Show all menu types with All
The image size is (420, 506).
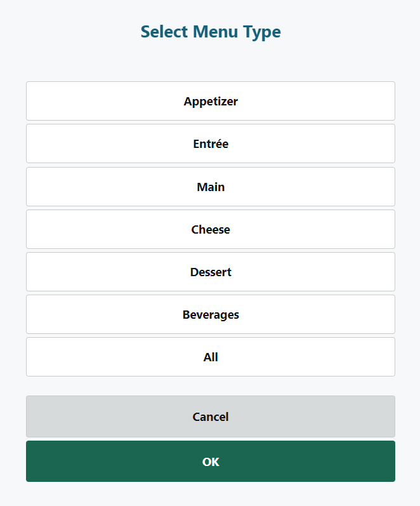point(211,357)
